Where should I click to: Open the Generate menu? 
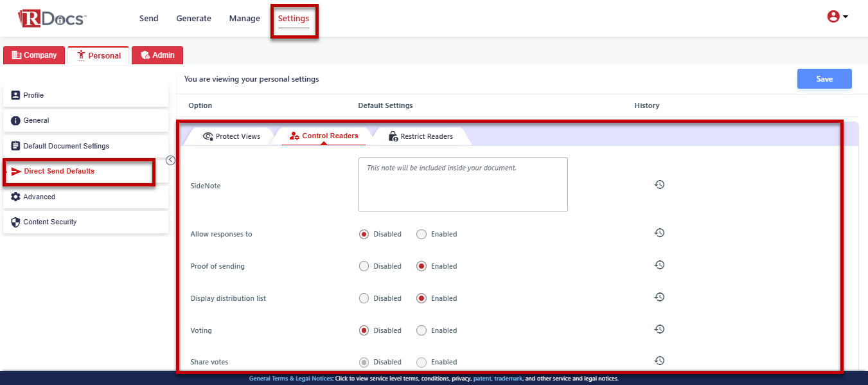pos(193,19)
